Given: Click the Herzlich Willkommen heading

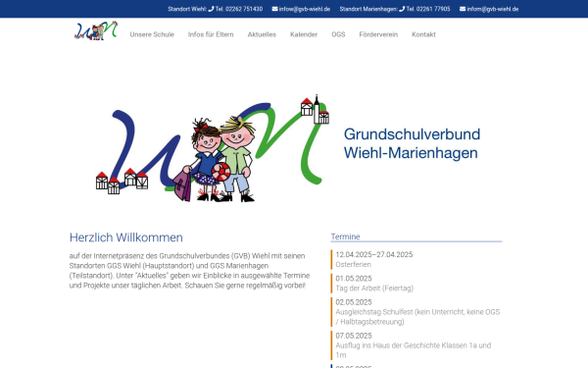Looking at the screenshot, I should [126, 237].
